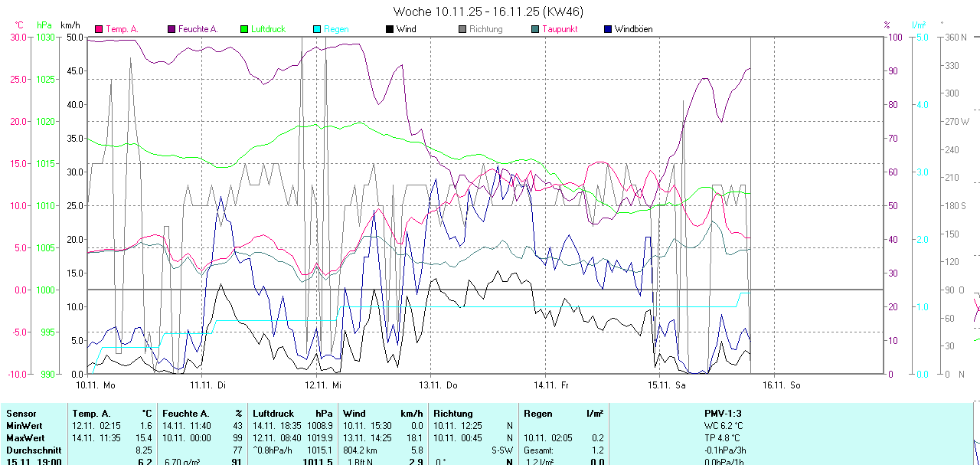
Task: Click the Luftdruck column header in table
Action: (x=274, y=413)
